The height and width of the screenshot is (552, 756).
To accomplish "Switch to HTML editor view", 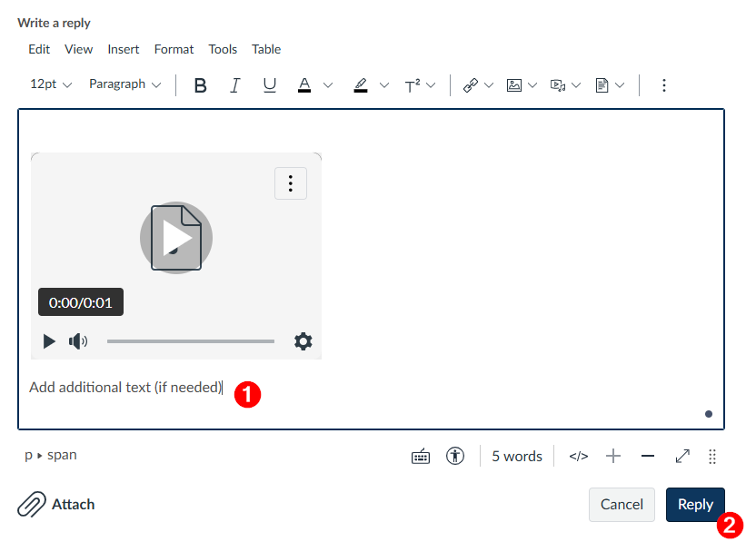I will point(579,456).
